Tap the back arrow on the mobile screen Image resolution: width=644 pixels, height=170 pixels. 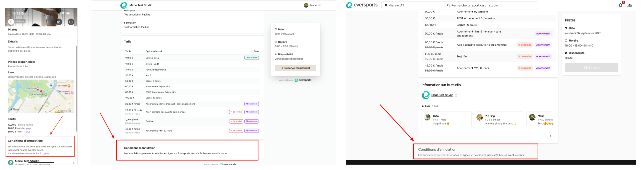coord(11,22)
